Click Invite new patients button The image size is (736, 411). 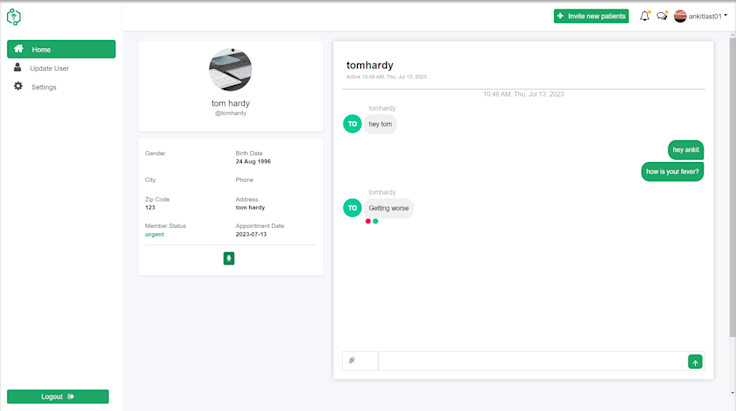(x=591, y=16)
